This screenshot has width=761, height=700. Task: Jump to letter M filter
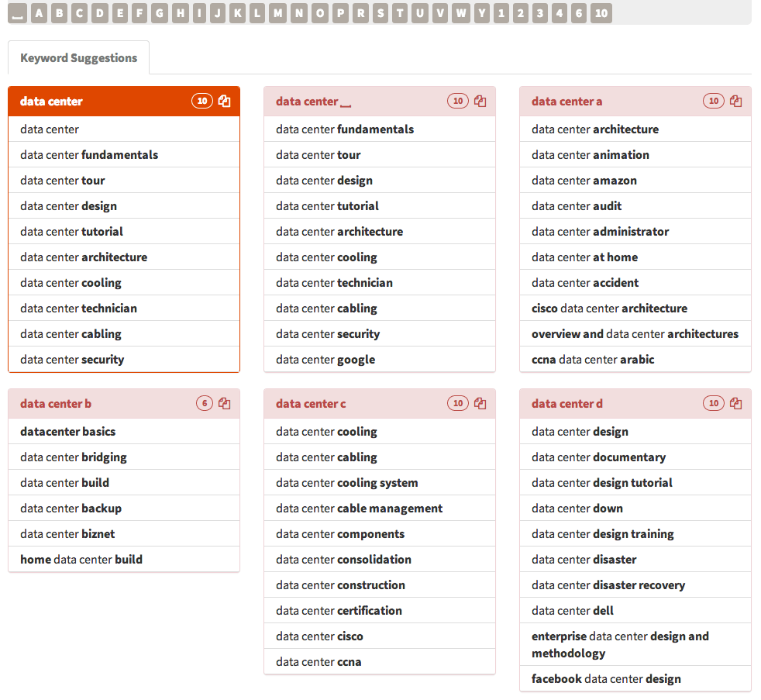(x=278, y=13)
